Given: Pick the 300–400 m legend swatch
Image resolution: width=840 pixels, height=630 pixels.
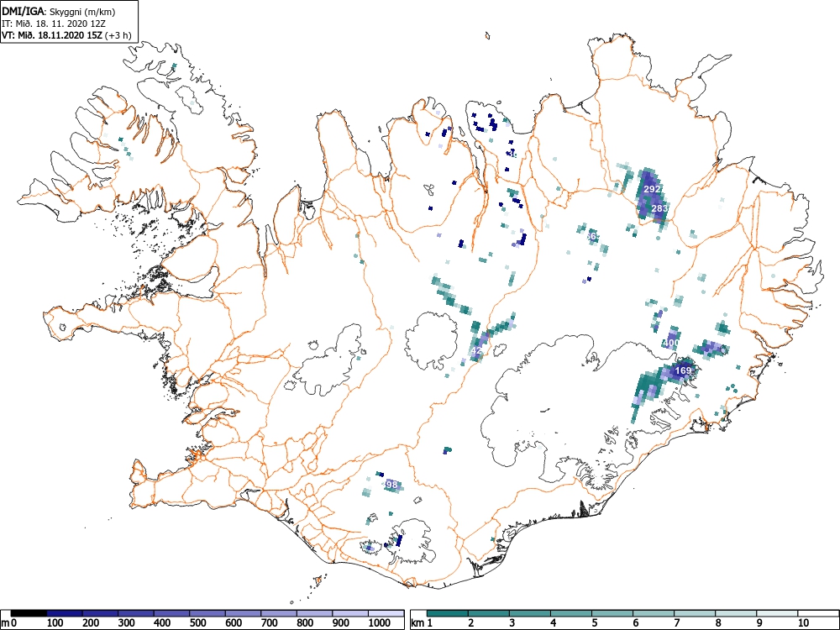Looking at the screenshot, I should tap(136, 613).
